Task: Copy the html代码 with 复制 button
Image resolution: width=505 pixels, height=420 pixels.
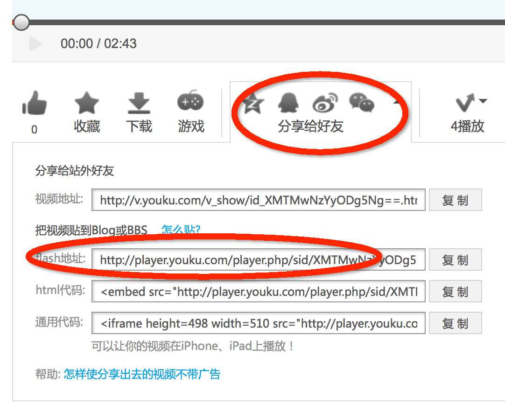Action: [x=455, y=291]
